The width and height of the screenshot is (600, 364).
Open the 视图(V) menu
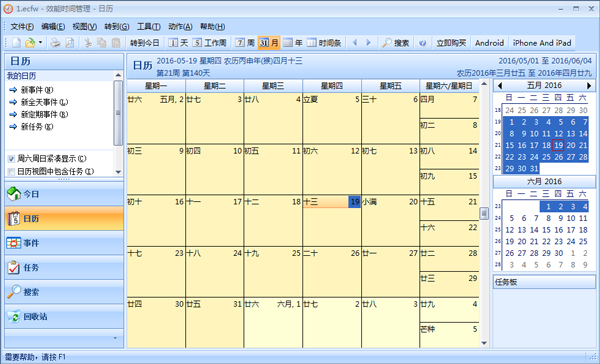85,26
